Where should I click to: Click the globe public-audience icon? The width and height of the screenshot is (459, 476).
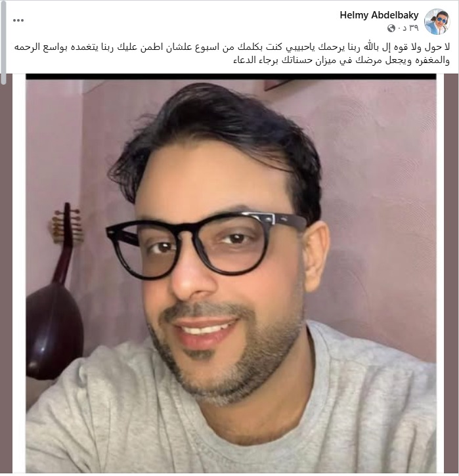coord(391,28)
